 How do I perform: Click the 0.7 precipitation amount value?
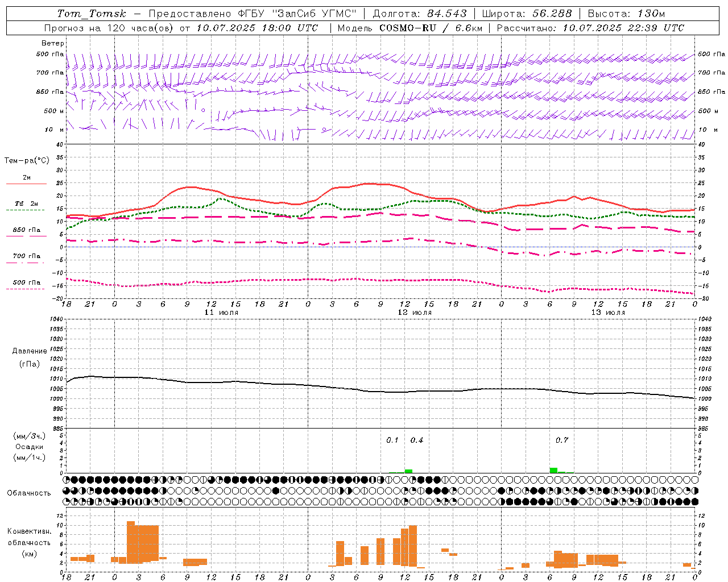click(562, 440)
